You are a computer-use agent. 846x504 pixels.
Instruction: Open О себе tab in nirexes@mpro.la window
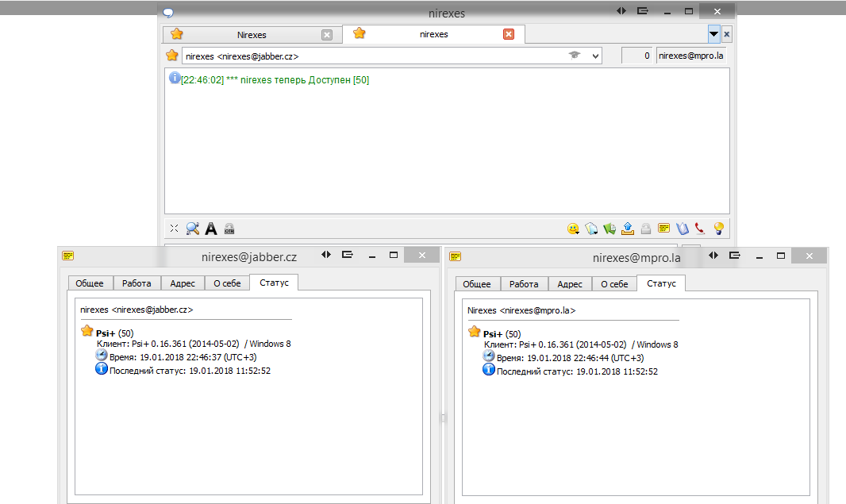tap(614, 284)
